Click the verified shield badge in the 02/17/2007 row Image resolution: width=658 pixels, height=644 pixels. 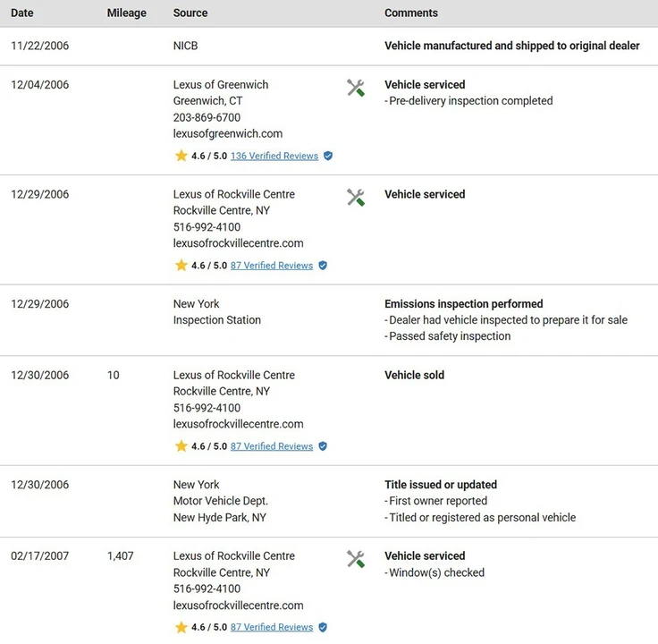pos(323,627)
